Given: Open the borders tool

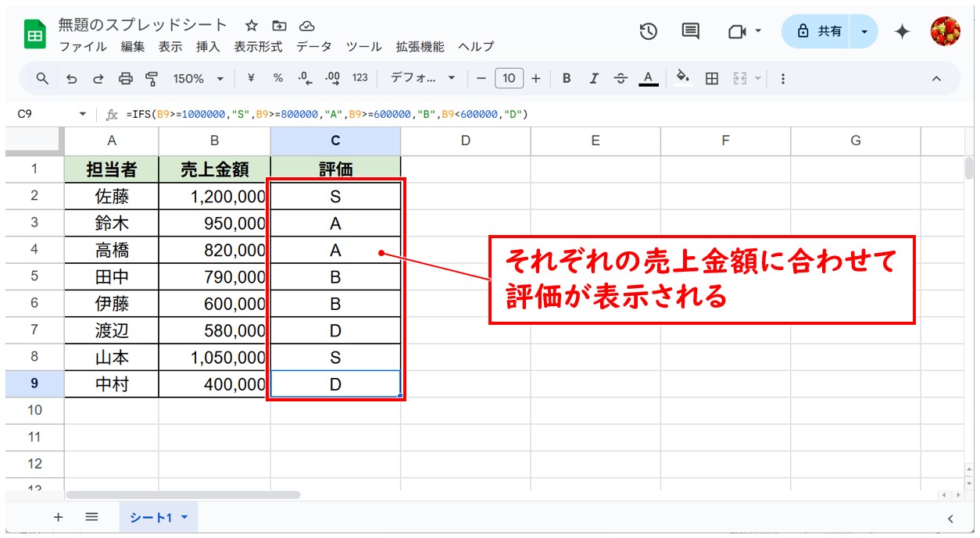Looking at the screenshot, I should click(712, 78).
